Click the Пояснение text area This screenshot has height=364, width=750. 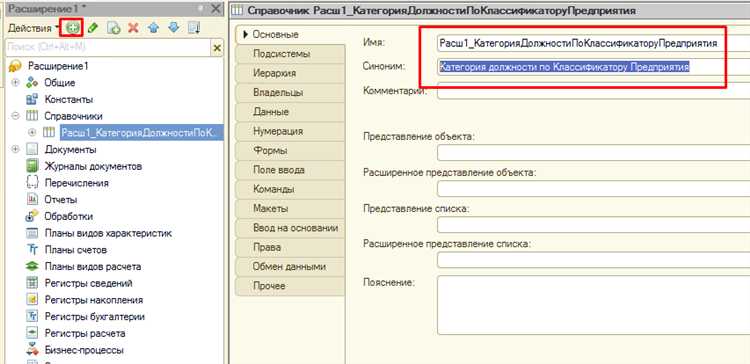point(593,305)
